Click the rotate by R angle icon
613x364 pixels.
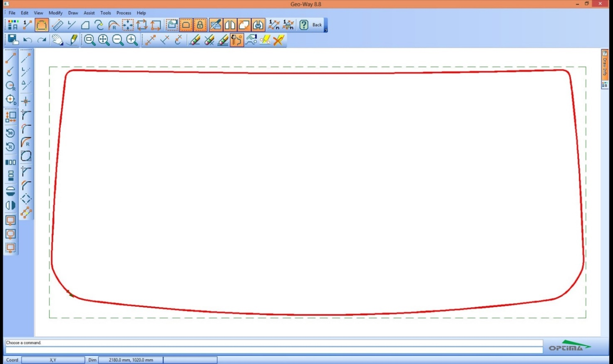click(10, 147)
